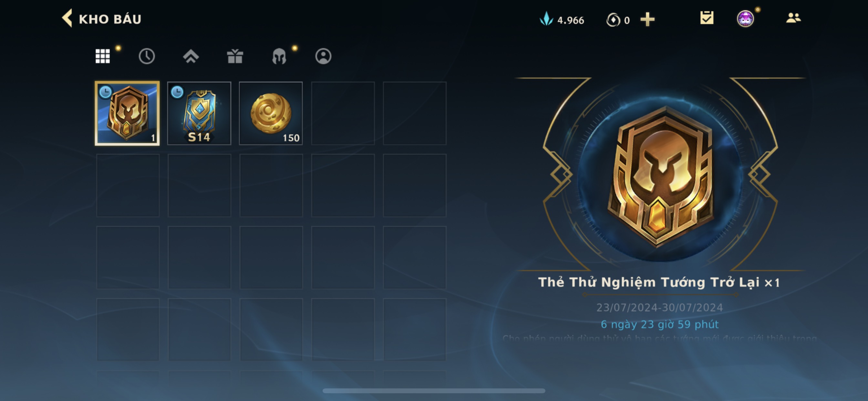Select the champion helmet filter tab
The image size is (868, 401).
pos(279,56)
